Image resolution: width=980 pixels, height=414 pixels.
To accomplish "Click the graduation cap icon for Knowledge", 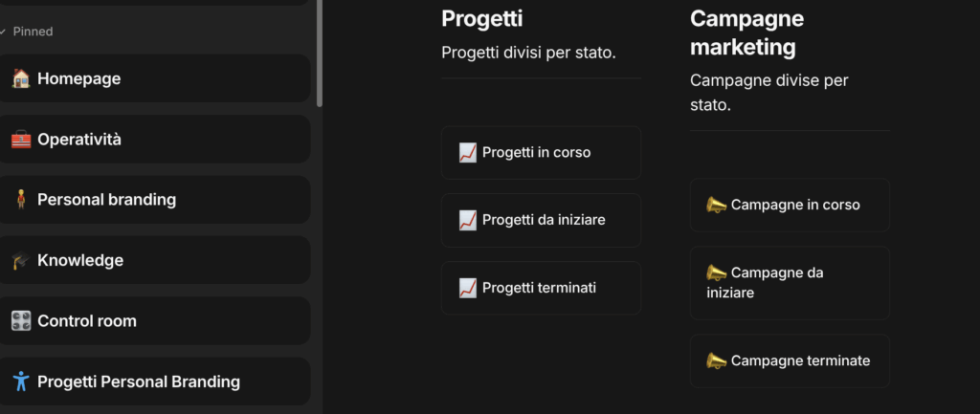I will tap(21, 260).
